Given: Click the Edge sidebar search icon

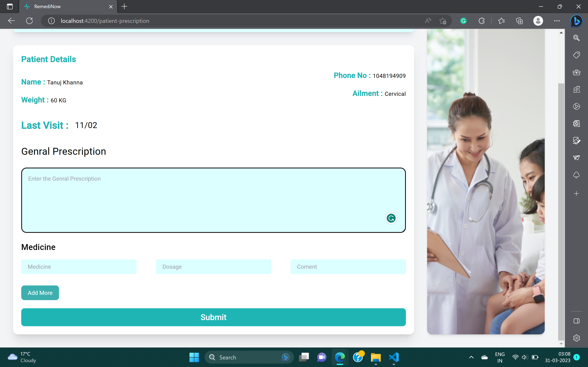Looking at the screenshot, I should click(x=576, y=38).
